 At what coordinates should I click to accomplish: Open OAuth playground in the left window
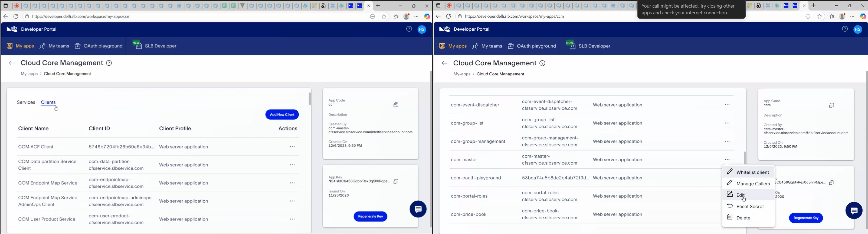(99, 46)
